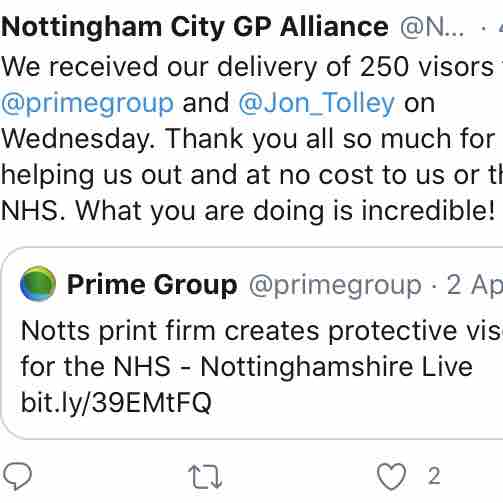This screenshot has height=503, width=503.
Task: Open Nottingham City GP Alliance profile name
Action: [x=195, y=27]
